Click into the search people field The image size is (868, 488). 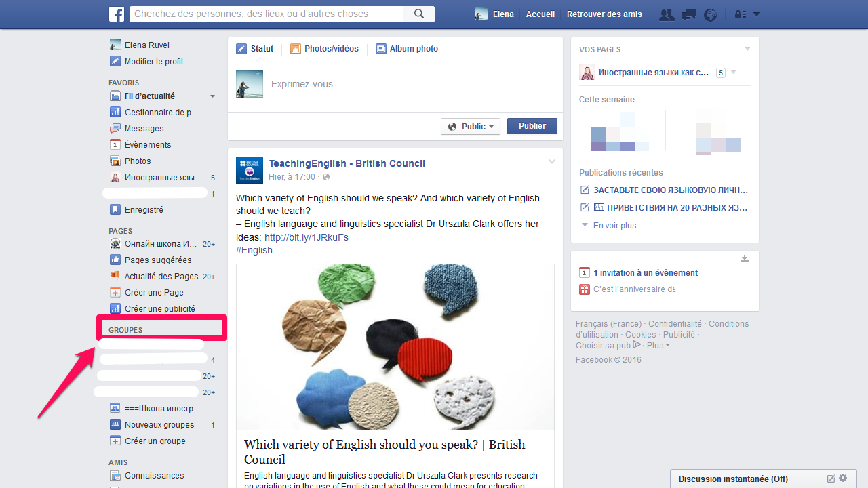click(x=267, y=14)
